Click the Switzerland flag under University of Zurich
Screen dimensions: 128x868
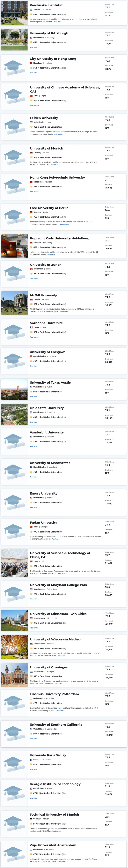(31, 269)
